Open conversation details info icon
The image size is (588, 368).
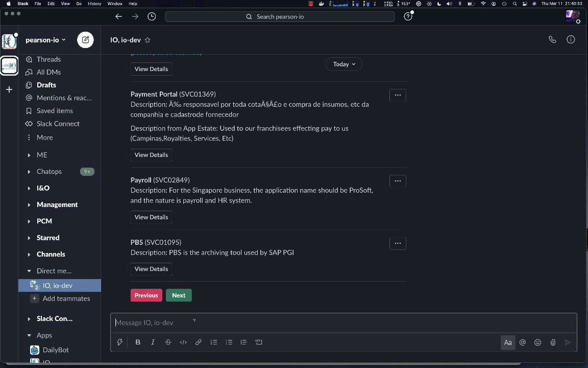pos(571,39)
